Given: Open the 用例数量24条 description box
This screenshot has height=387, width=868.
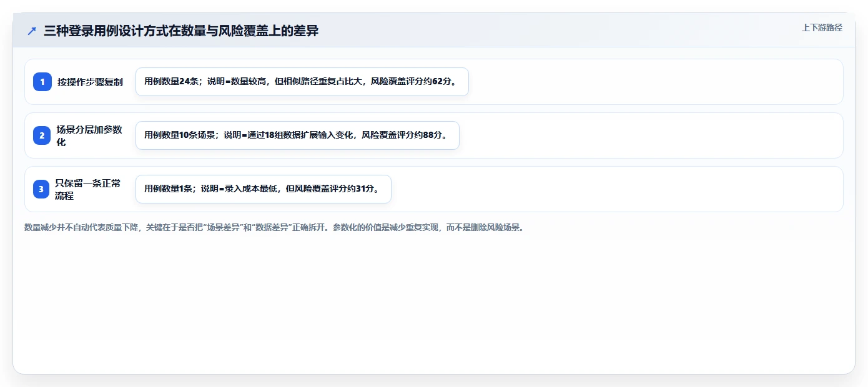Looking at the screenshot, I should [x=302, y=82].
